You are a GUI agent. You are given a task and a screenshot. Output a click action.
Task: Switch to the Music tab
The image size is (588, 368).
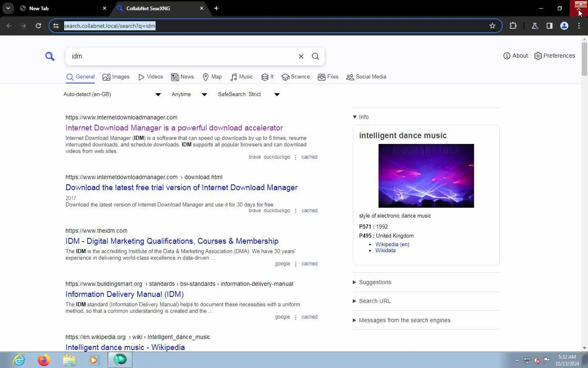[x=241, y=77]
